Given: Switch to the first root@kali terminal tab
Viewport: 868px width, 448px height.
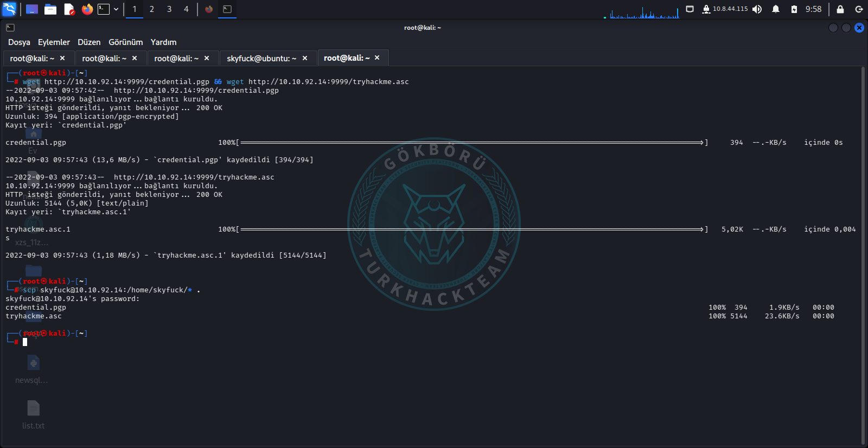Looking at the screenshot, I should tap(32, 59).
